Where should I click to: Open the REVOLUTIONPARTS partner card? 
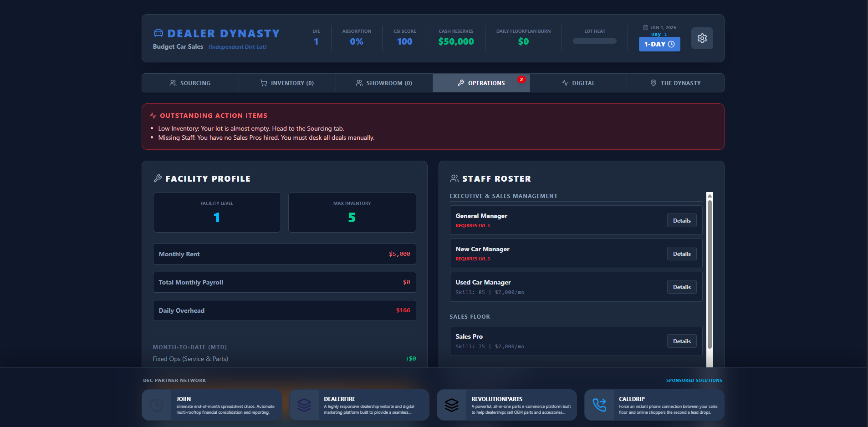507,405
